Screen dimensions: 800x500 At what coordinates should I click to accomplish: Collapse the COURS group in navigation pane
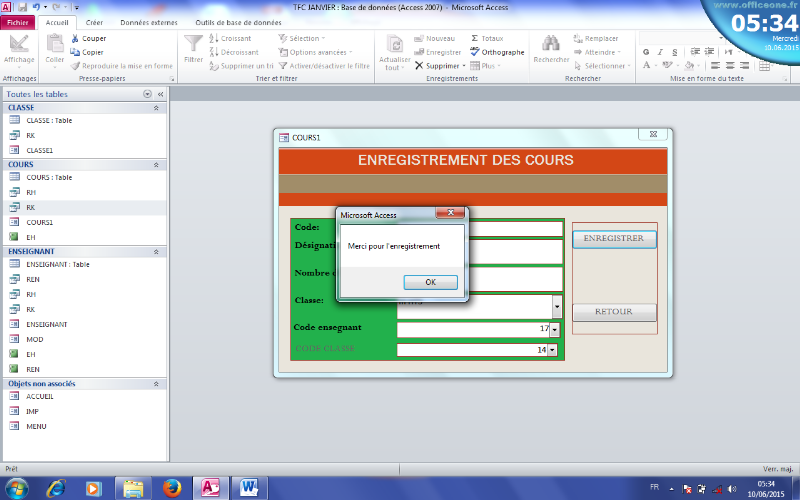[x=156, y=164]
